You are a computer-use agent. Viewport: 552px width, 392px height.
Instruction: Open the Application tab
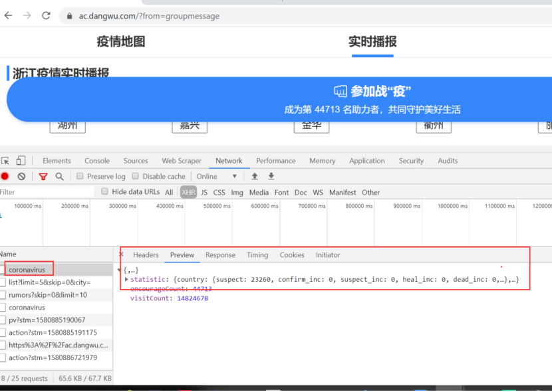(x=367, y=161)
